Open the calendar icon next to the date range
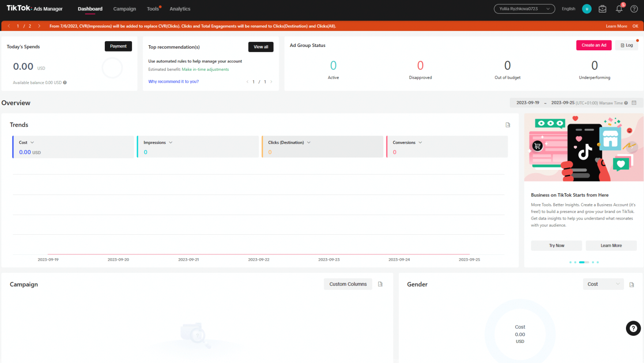The width and height of the screenshot is (644, 363). (x=634, y=102)
